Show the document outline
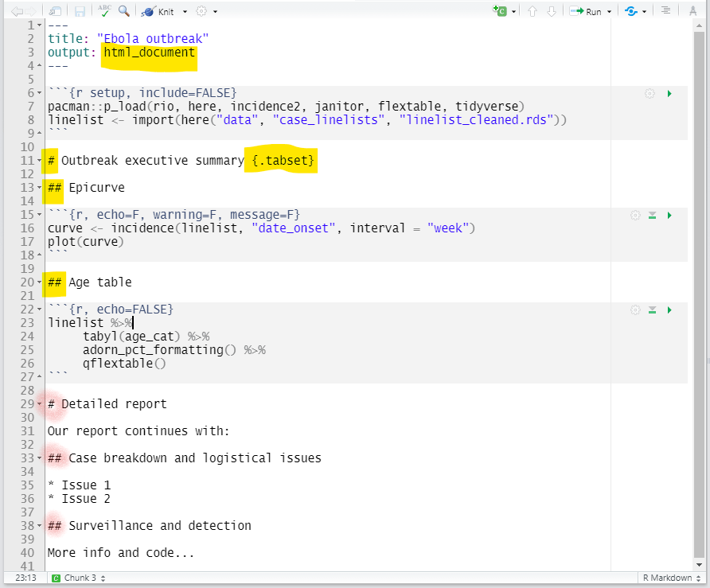The width and height of the screenshot is (710, 588). pyautogui.click(x=665, y=11)
